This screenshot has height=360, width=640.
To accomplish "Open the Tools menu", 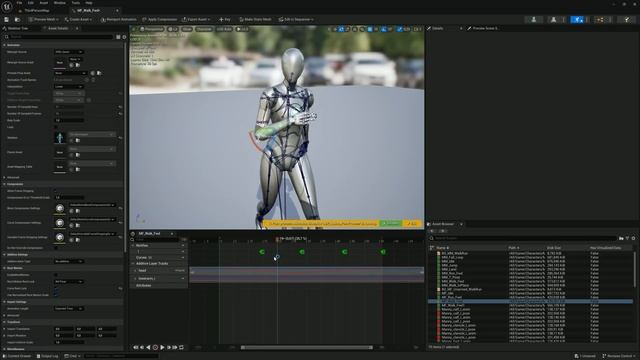I will [76, 3].
